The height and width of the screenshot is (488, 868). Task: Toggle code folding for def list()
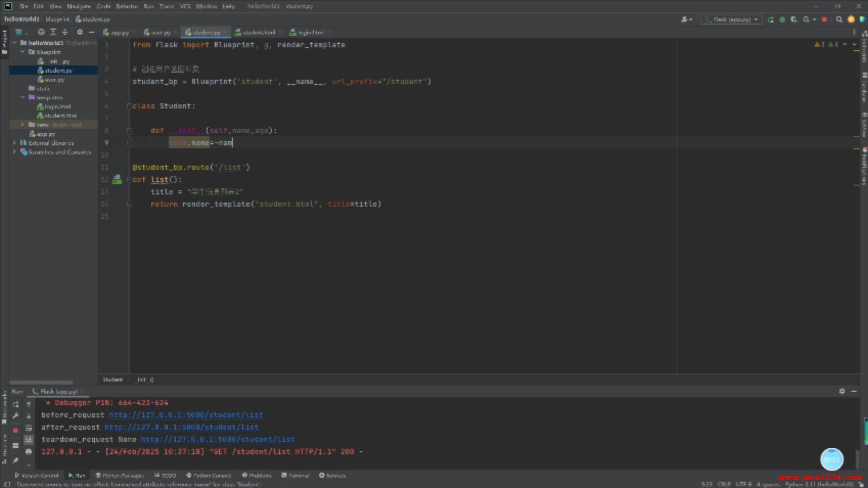pos(129,179)
